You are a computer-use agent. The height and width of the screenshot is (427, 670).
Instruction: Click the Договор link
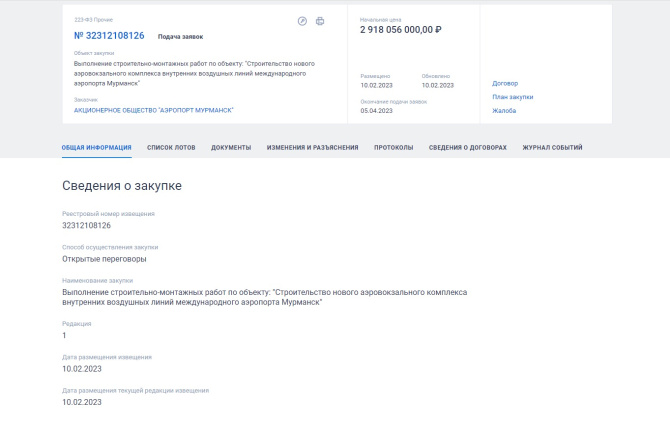click(x=505, y=83)
